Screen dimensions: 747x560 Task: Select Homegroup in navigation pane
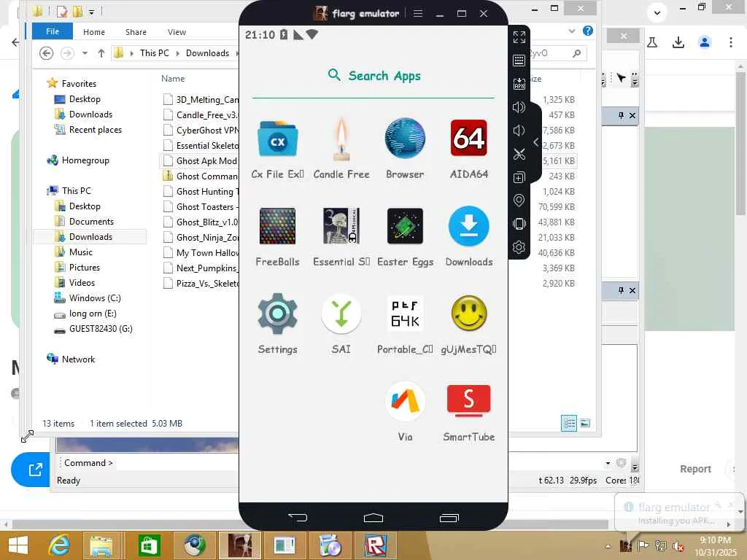pyautogui.click(x=85, y=160)
